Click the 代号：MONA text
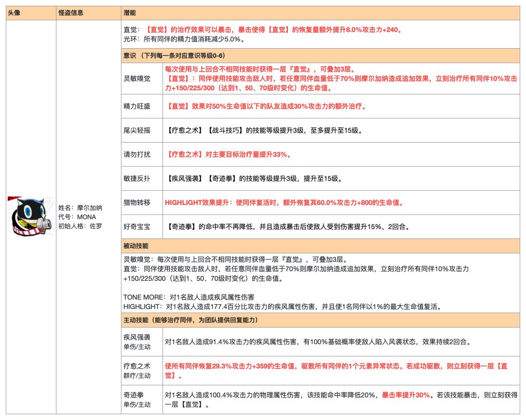This screenshot has width=526, height=420. (77, 217)
